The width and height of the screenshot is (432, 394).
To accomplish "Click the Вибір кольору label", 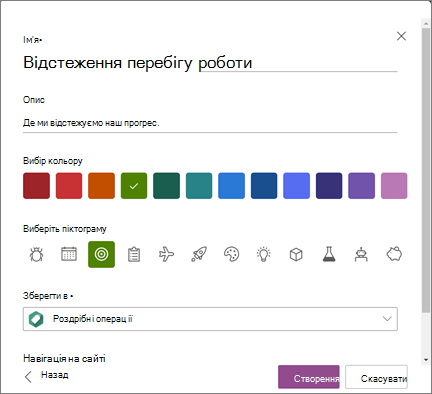I will (53, 161).
